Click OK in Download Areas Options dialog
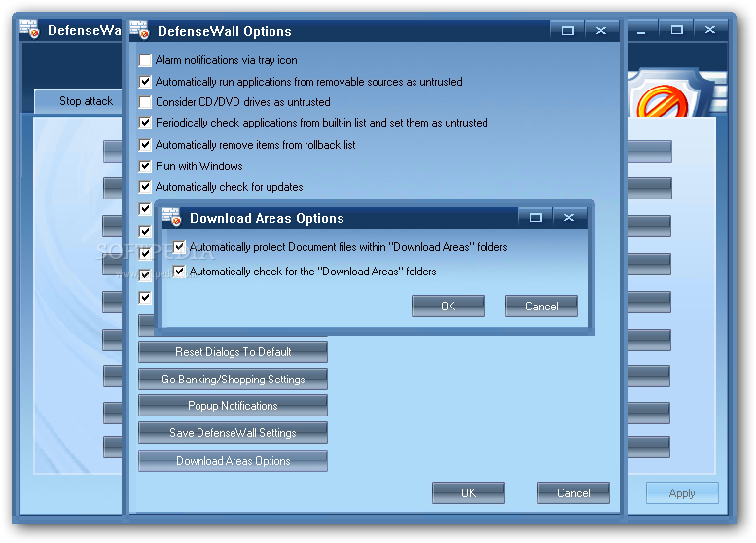 click(448, 307)
